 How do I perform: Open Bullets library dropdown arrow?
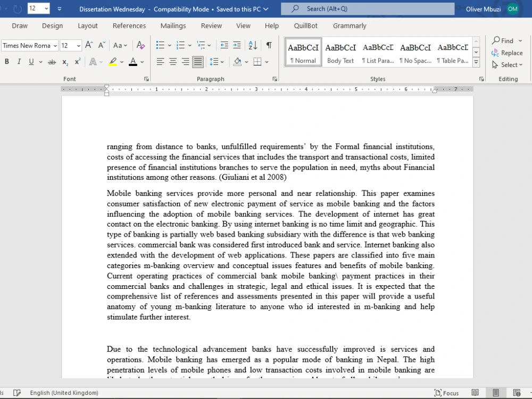click(x=169, y=45)
